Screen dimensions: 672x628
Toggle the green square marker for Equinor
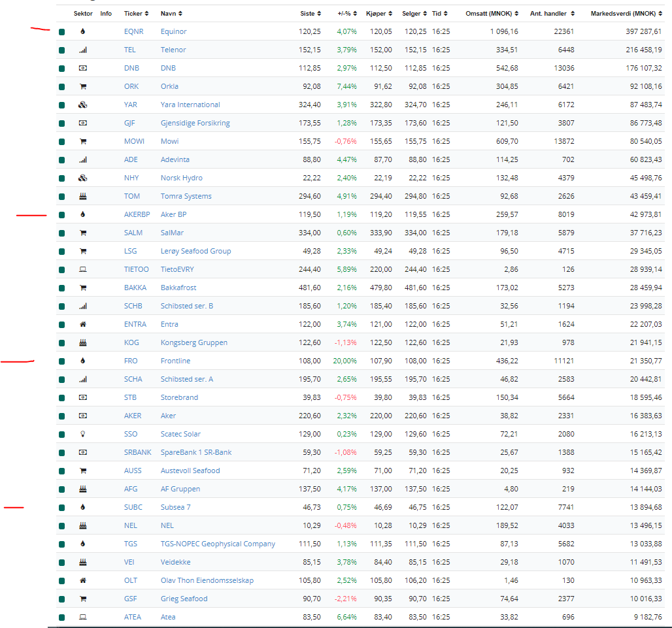61,32
